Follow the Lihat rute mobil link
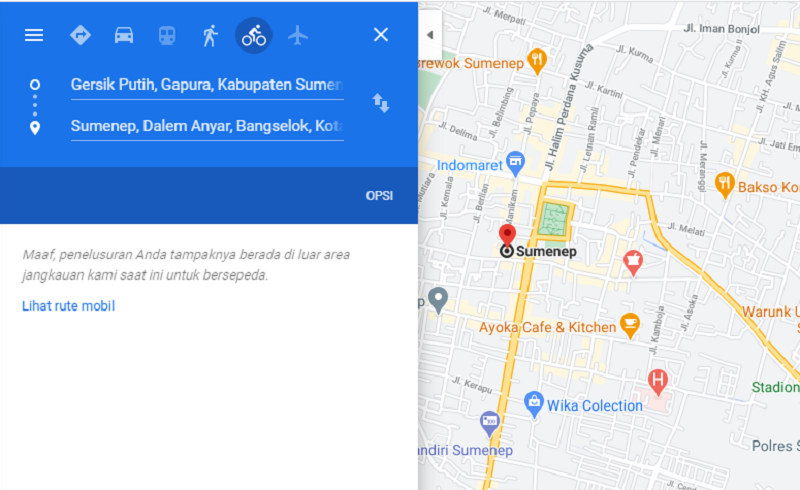800x490 pixels. click(68, 306)
